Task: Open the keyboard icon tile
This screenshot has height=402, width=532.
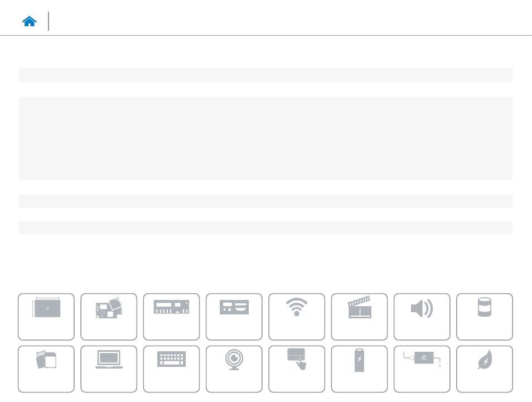Action: click(x=171, y=369)
